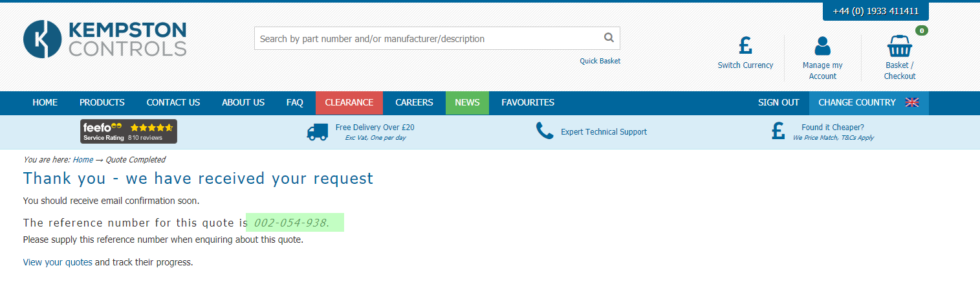Click Free Delivery Over £20 text

[x=375, y=128]
